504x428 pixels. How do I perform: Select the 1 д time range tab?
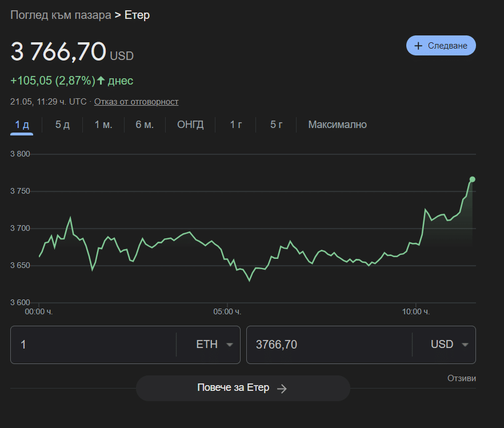point(22,125)
